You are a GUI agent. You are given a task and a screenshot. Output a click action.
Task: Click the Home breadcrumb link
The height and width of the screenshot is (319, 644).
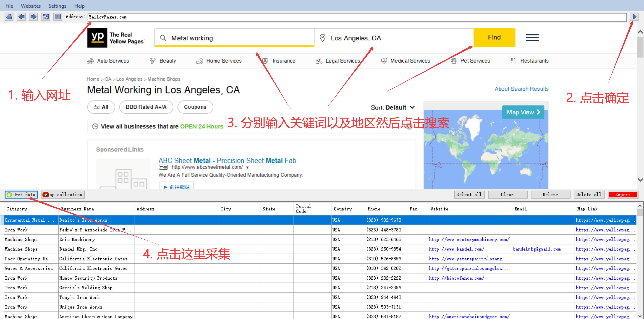[x=93, y=79]
